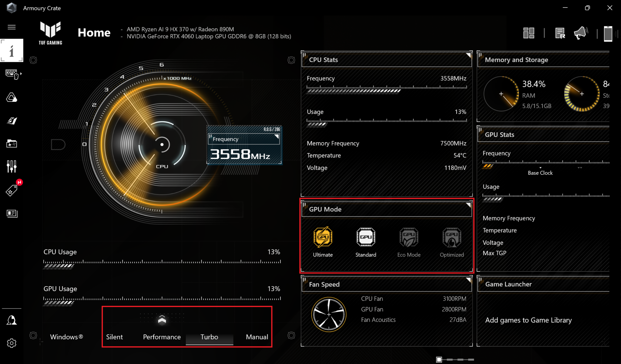Switch to Performance operating mode
The height and width of the screenshot is (364, 621).
click(x=162, y=337)
